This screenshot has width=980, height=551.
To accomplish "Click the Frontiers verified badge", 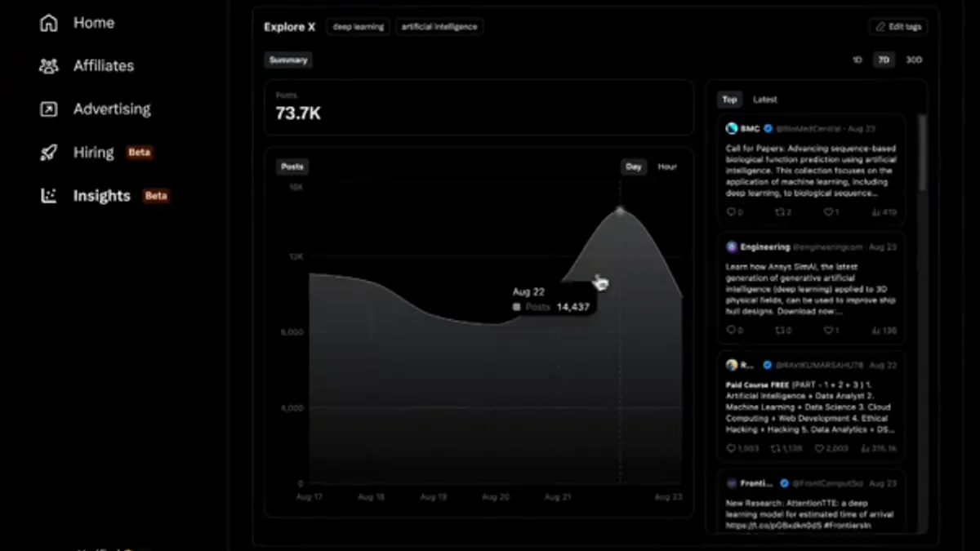I will click(x=784, y=483).
